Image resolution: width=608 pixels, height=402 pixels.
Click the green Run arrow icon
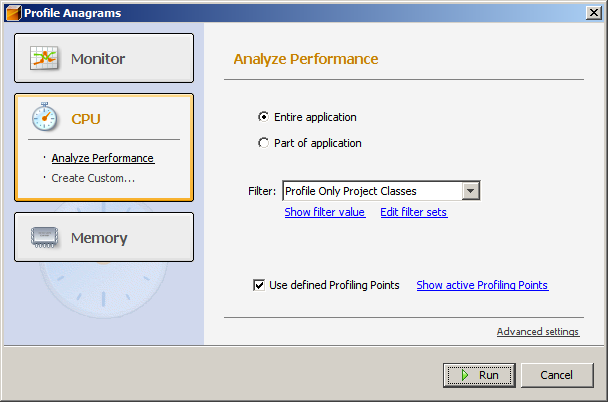465,375
